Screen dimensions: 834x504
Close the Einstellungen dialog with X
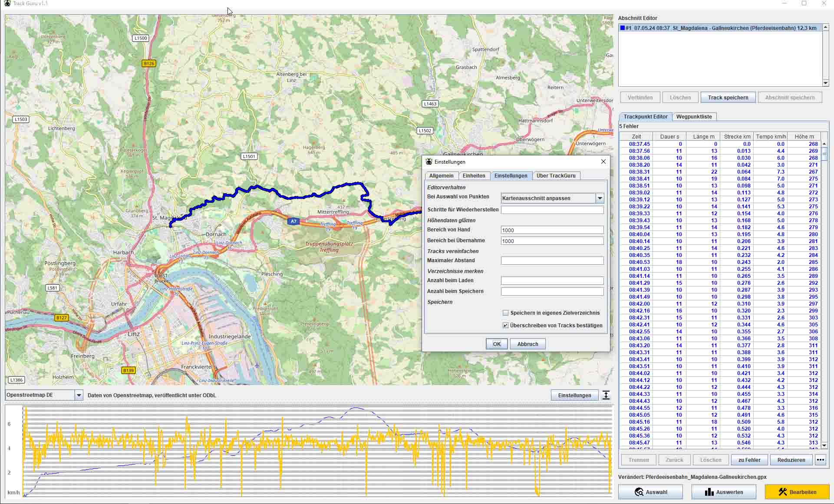point(603,161)
